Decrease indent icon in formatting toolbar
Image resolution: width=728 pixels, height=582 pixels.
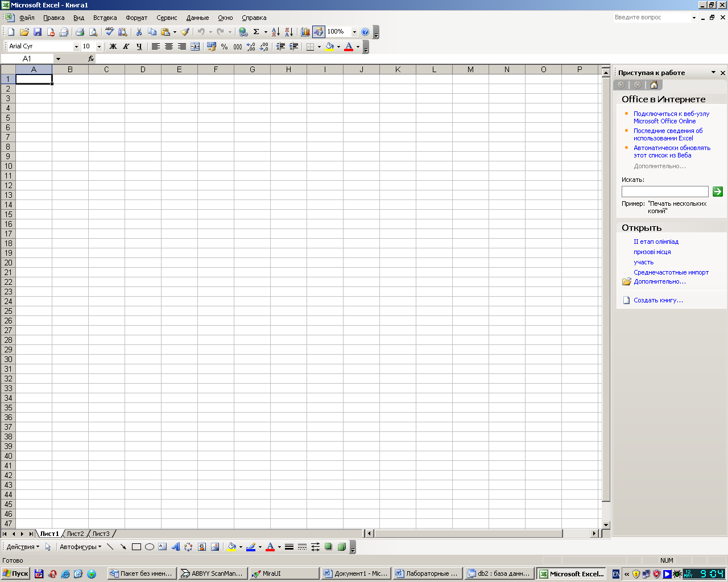point(280,47)
